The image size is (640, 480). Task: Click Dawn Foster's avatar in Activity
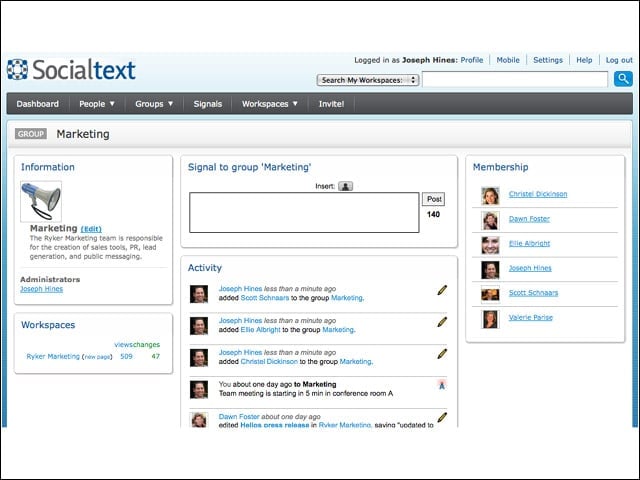[199, 420]
